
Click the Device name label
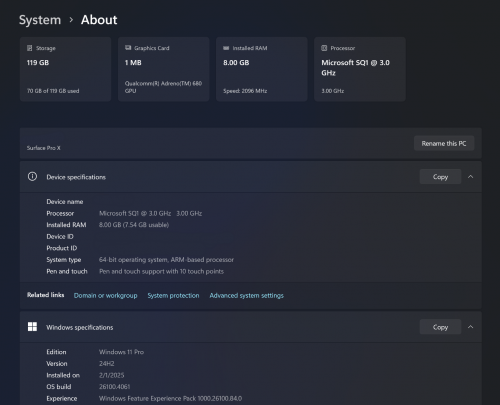click(x=65, y=202)
